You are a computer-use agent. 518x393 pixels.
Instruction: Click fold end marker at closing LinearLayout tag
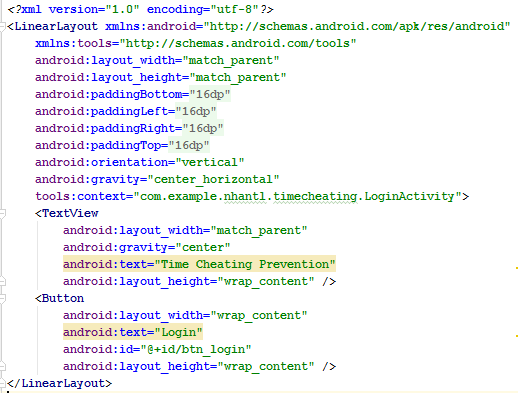point(2,383)
